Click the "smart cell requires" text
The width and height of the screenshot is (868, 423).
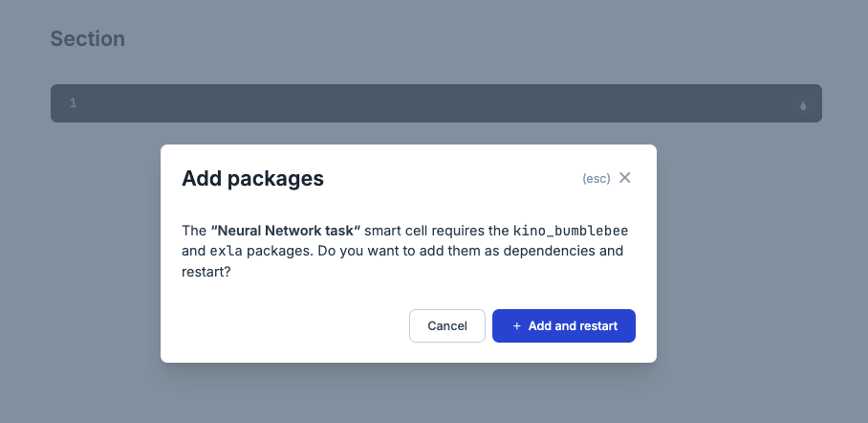click(418, 231)
